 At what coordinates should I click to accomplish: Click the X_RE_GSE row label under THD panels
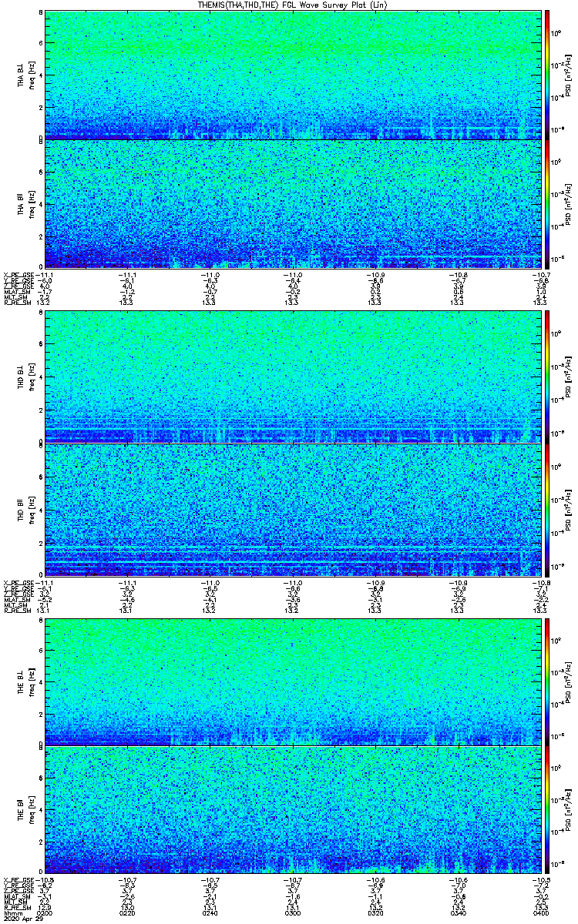(19, 582)
